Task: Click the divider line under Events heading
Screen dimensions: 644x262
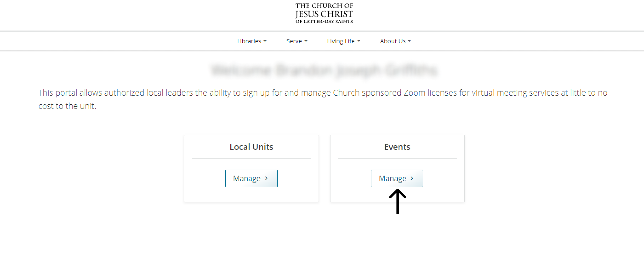Action: click(x=397, y=158)
